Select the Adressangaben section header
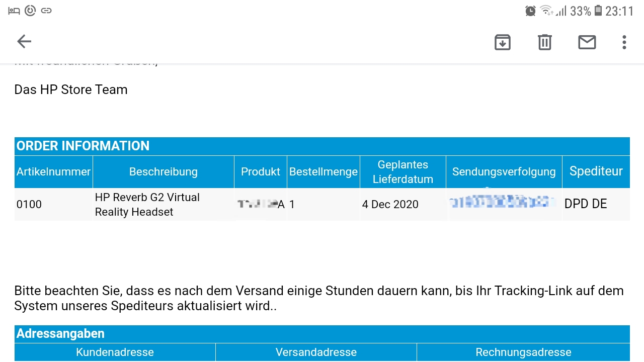644x362 pixels. (x=322, y=334)
